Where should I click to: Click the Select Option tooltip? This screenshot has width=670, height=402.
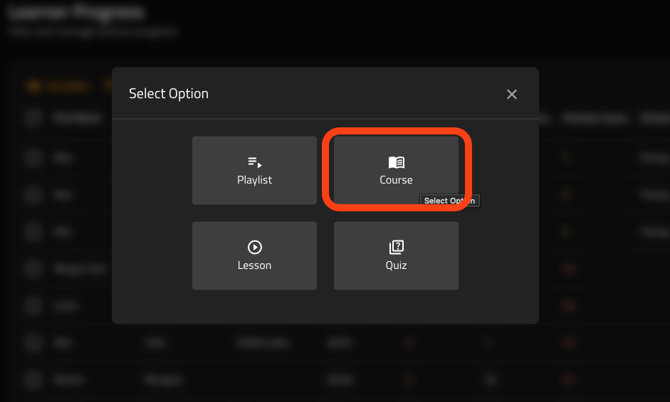tap(449, 201)
